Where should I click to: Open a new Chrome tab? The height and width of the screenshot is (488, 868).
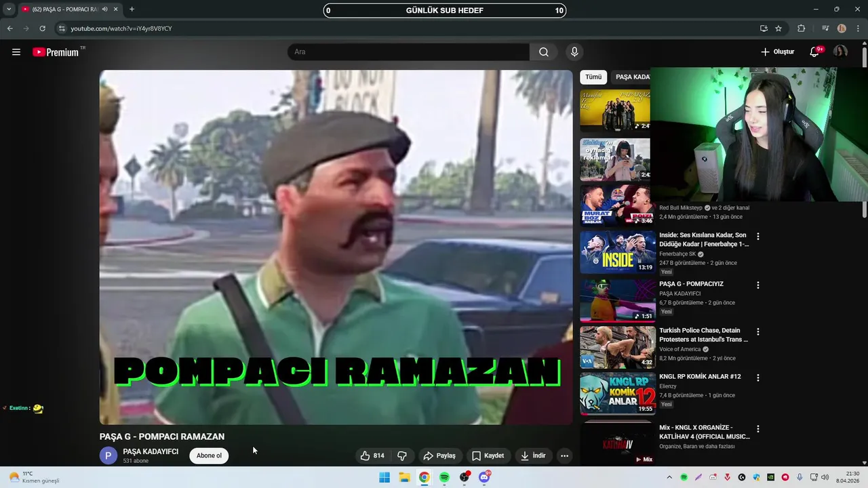click(132, 9)
